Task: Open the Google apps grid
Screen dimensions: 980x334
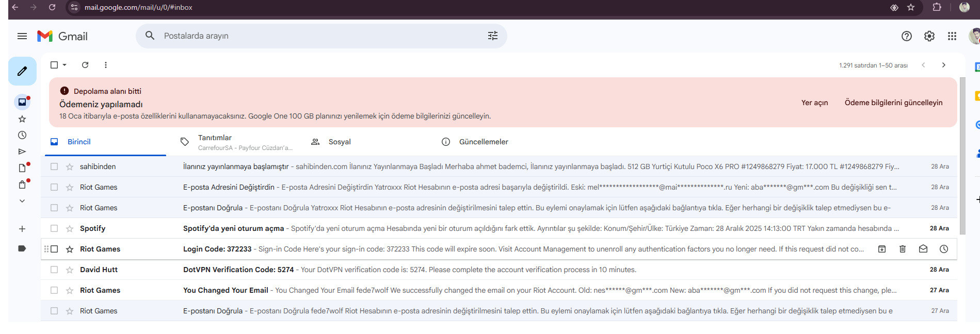Action: pos(952,36)
